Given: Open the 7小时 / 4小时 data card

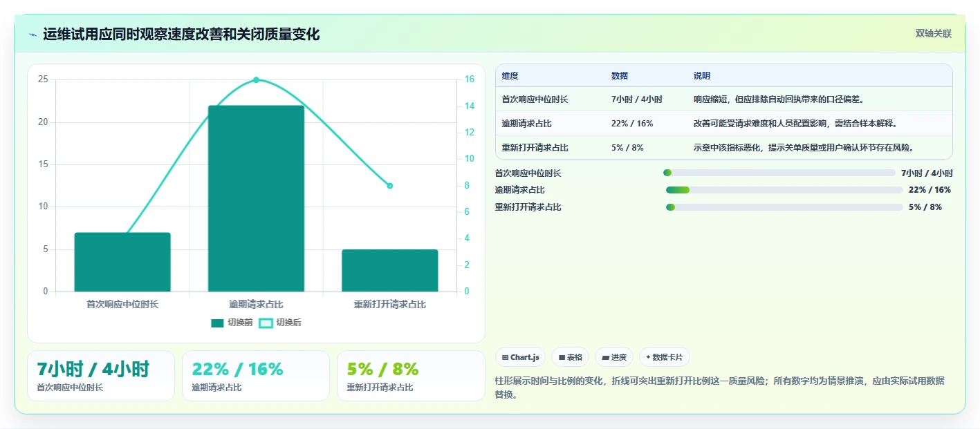Looking at the screenshot, I should 101,376.
